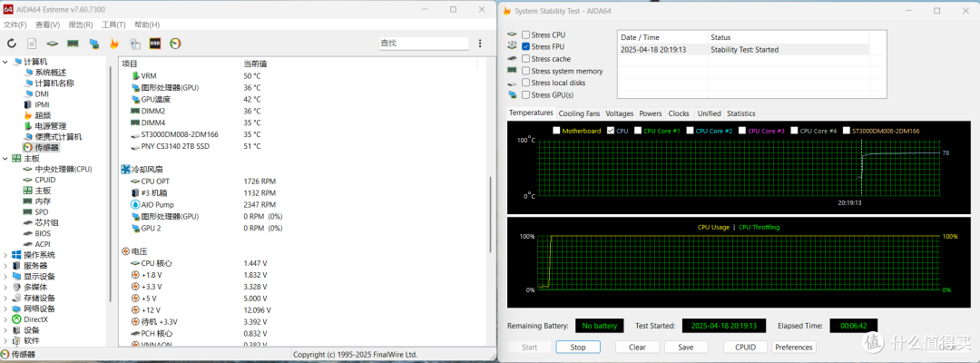Expand the 显示设备 tree node
This screenshot has width=980, height=363.
[x=5, y=276]
